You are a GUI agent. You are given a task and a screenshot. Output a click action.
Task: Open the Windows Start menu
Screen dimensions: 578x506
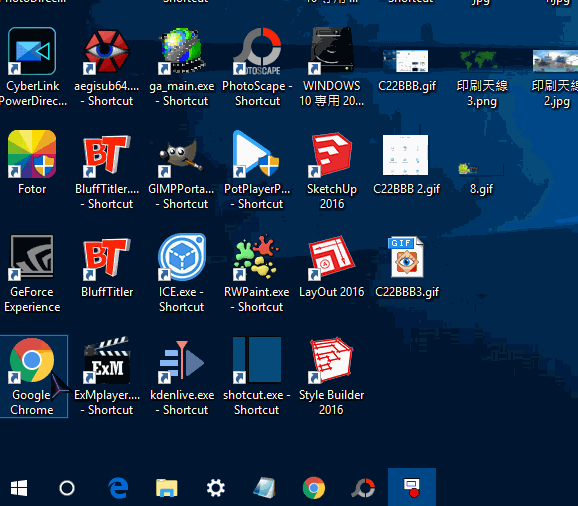19,488
